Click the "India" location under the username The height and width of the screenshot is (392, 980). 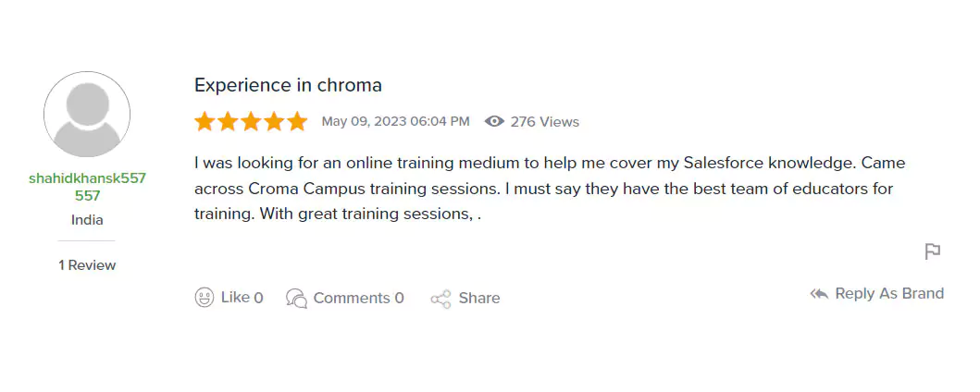pos(87,220)
